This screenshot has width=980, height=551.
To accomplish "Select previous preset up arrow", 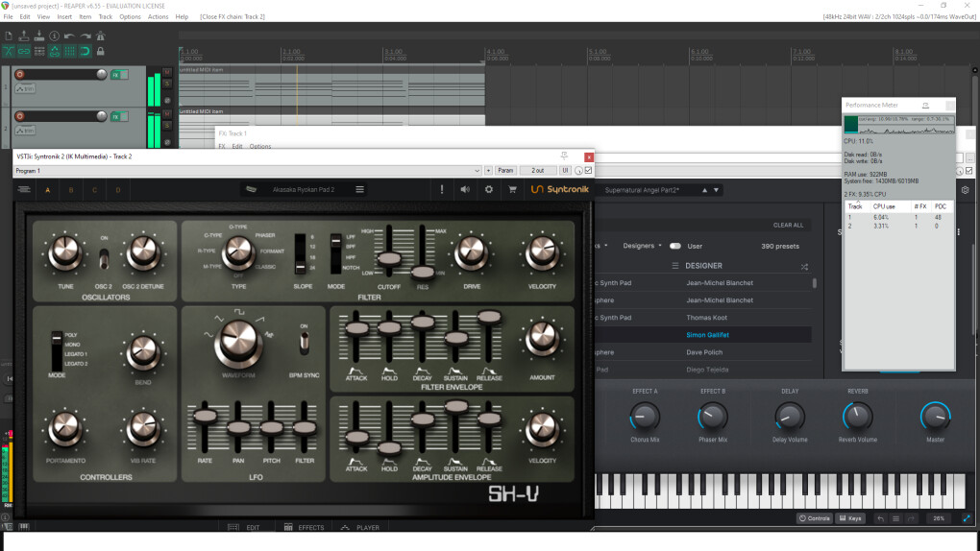I will tap(704, 190).
